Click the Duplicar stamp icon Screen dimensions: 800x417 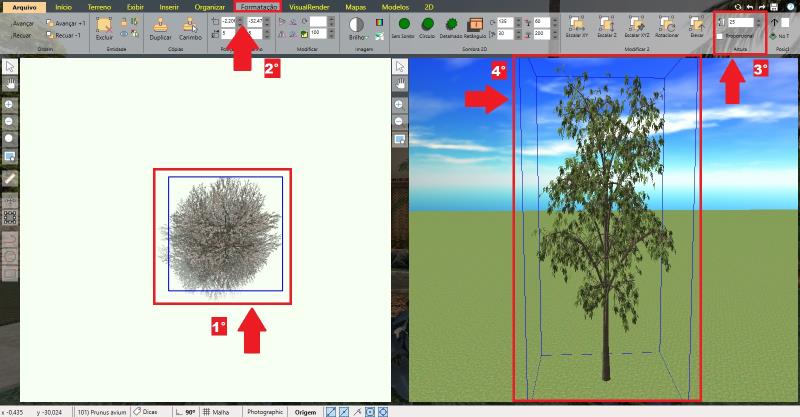click(x=160, y=24)
